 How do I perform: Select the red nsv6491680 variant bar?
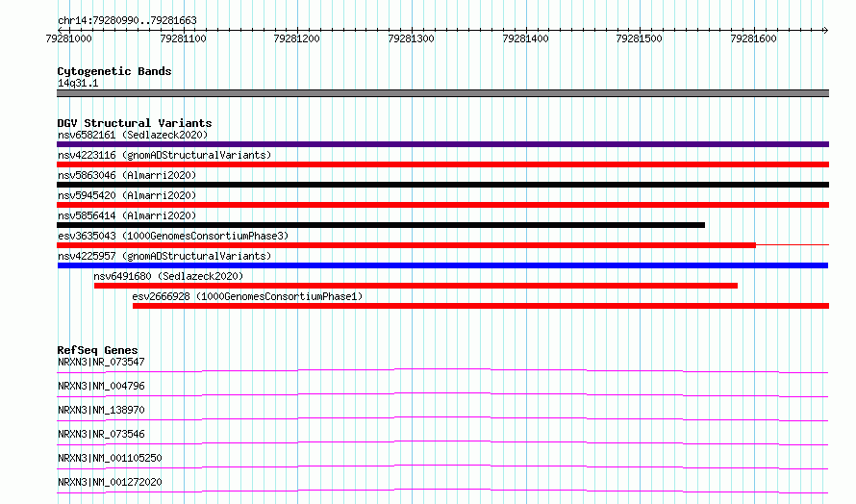point(416,286)
